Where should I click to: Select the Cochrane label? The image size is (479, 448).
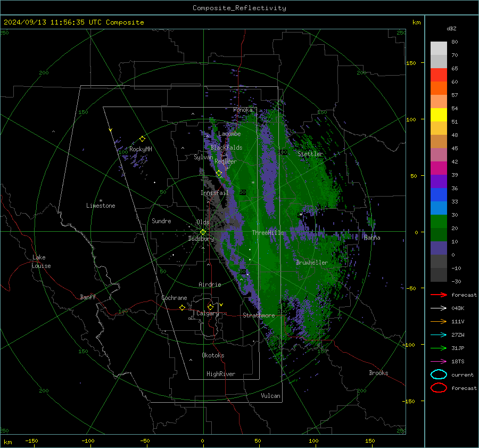pos(174,298)
